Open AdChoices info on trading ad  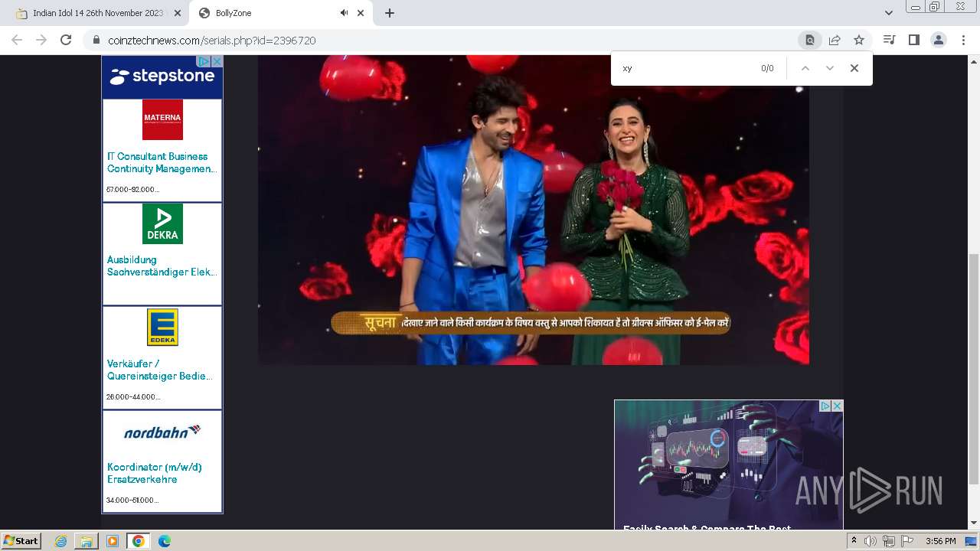coord(825,406)
